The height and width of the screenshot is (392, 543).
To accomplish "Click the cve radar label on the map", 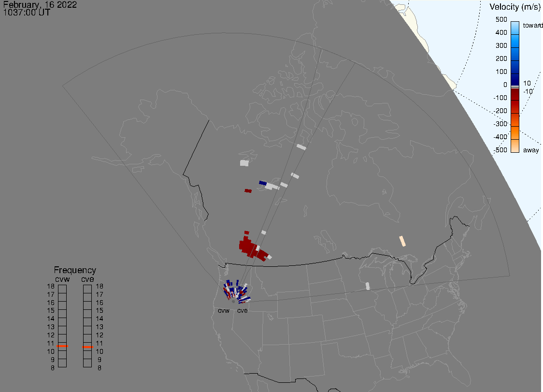I will [242, 310].
